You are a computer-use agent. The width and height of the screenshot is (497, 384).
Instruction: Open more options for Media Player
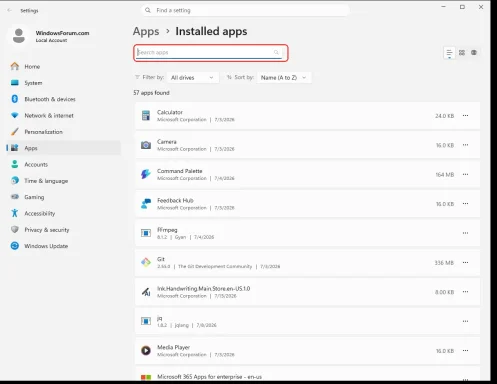[465, 350]
